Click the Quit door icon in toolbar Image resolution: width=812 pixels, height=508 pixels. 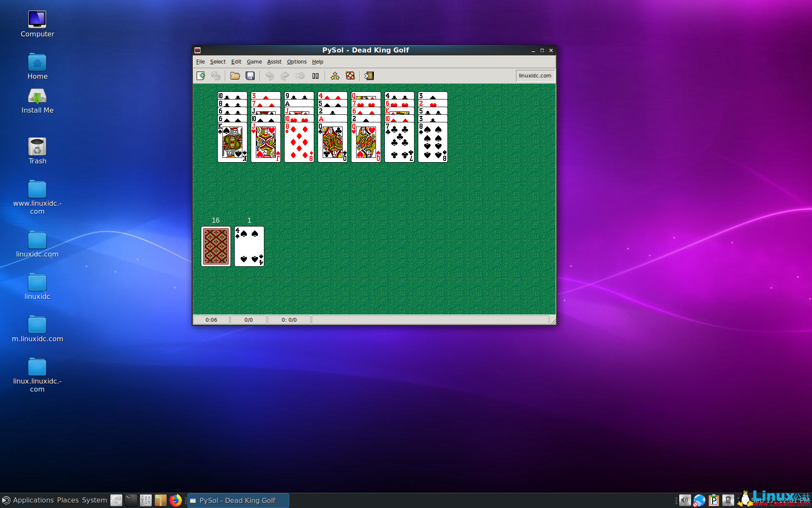(x=369, y=76)
